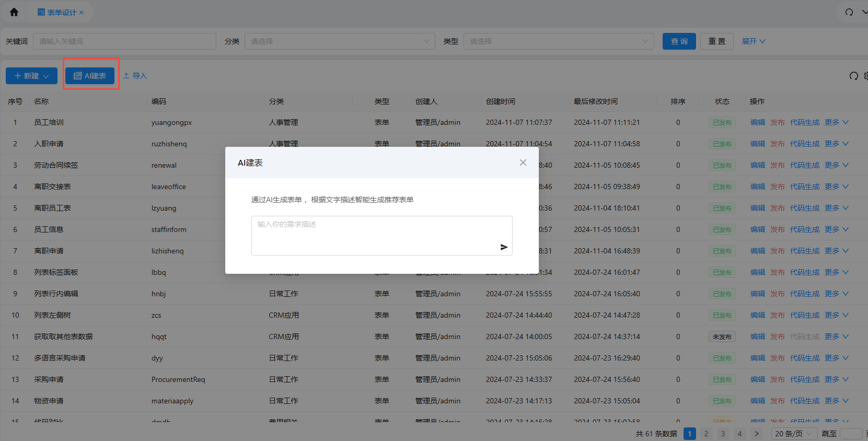The image size is (868, 441).
Task: Click the 导入 upload button
Action: point(135,76)
